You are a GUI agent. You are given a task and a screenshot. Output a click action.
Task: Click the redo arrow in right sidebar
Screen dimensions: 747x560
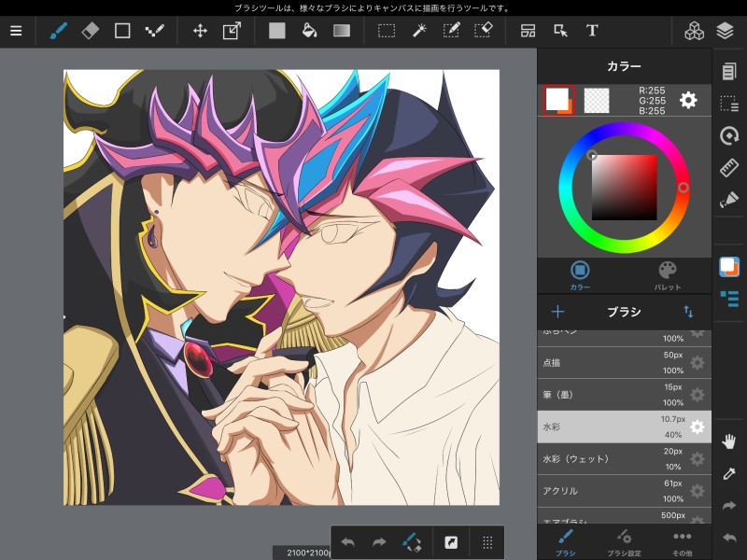(729, 506)
